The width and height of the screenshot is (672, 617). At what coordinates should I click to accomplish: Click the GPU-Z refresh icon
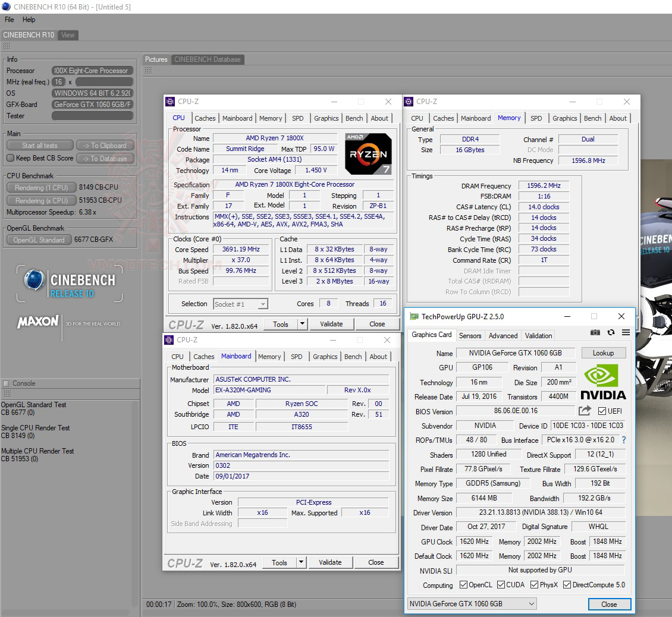(x=611, y=333)
